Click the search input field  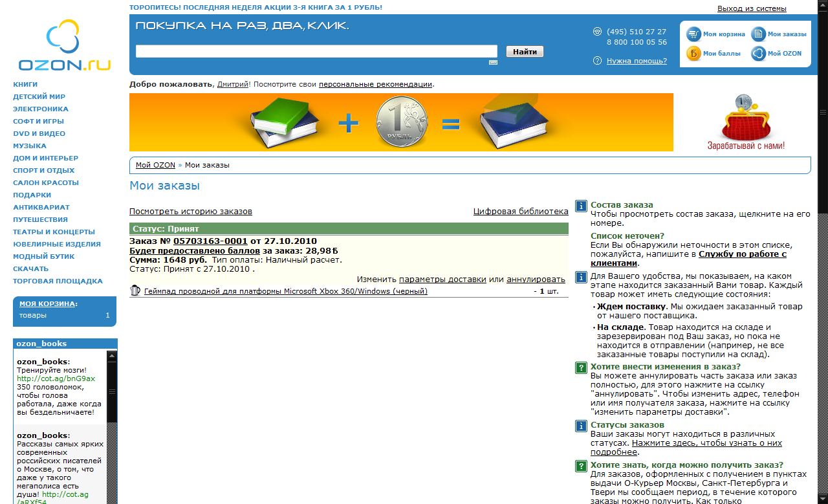(x=316, y=51)
